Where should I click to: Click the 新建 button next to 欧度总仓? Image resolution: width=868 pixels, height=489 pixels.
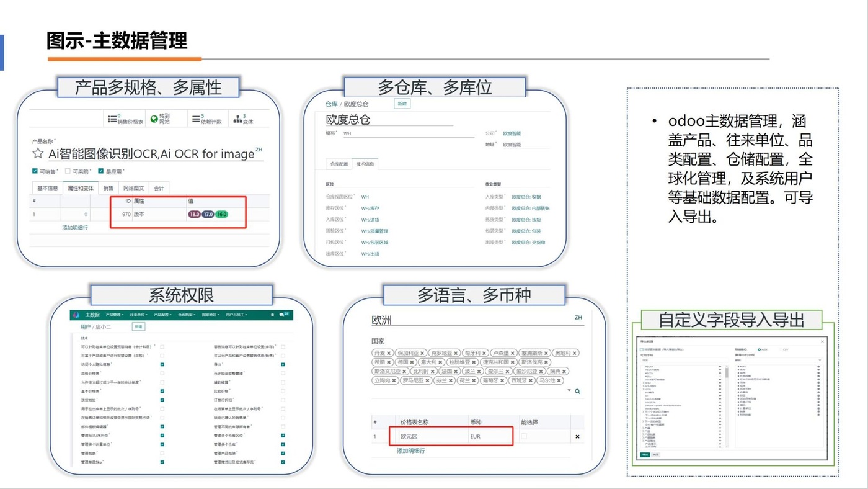tap(402, 104)
